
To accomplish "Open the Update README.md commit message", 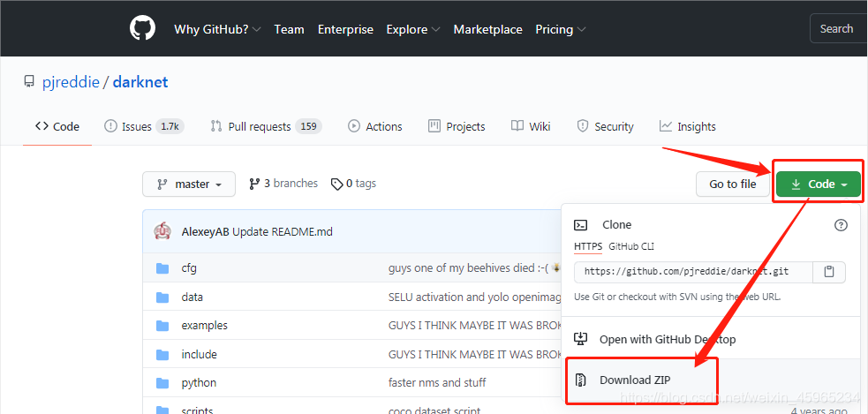I will [x=283, y=231].
